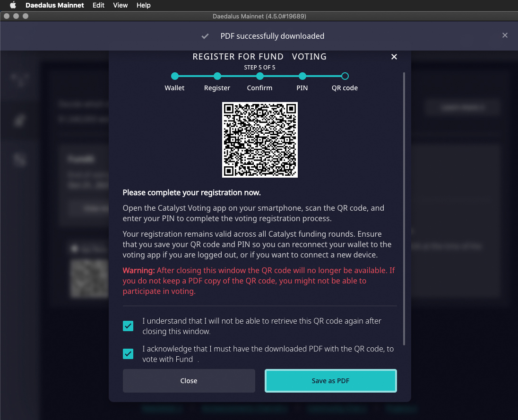
Task: Click the dialog's vertical scrollbar
Action: [404, 208]
